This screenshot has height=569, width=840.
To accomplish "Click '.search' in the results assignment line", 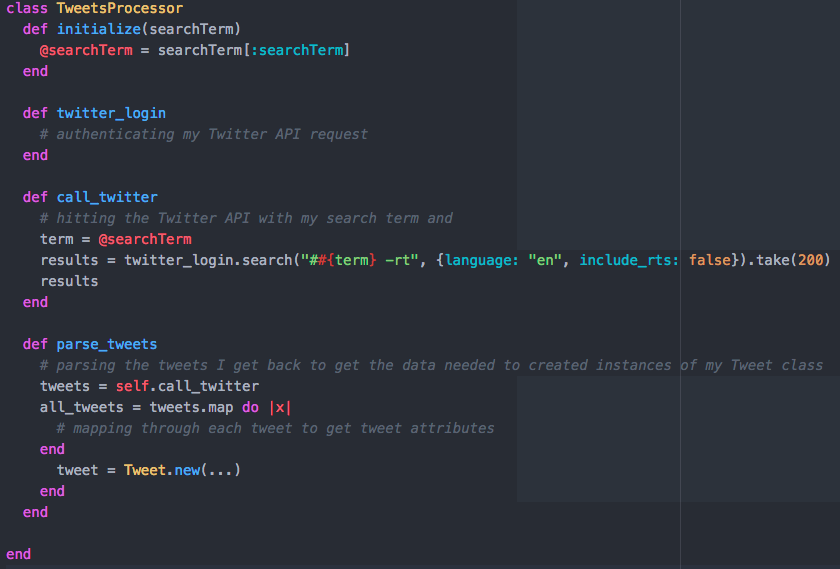I will [x=263, y=260].
